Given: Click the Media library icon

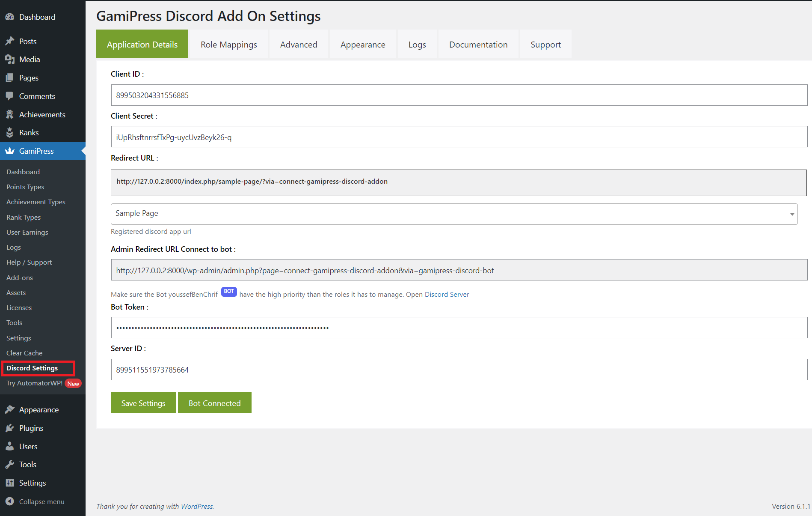Looking at the screenshot, I should (x=9, y=60).
